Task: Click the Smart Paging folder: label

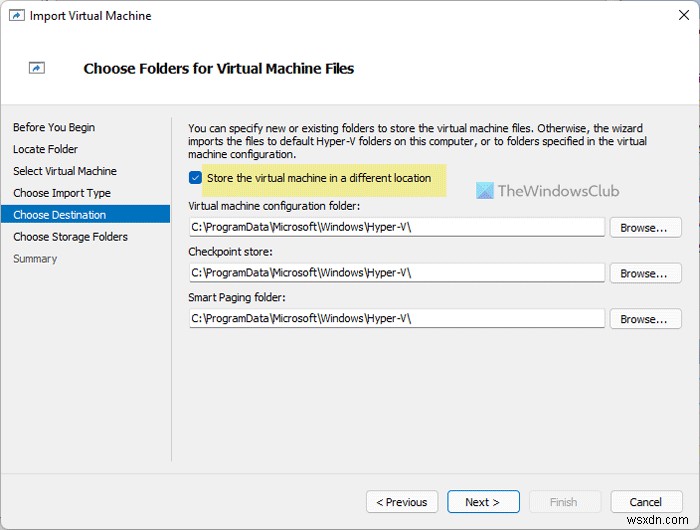Action: [x=237, y=297]
